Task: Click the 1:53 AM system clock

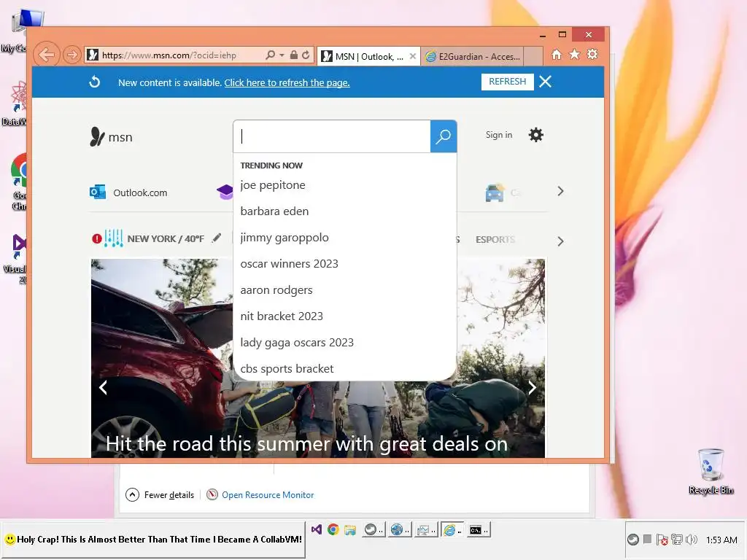Action: click(721, 540)
